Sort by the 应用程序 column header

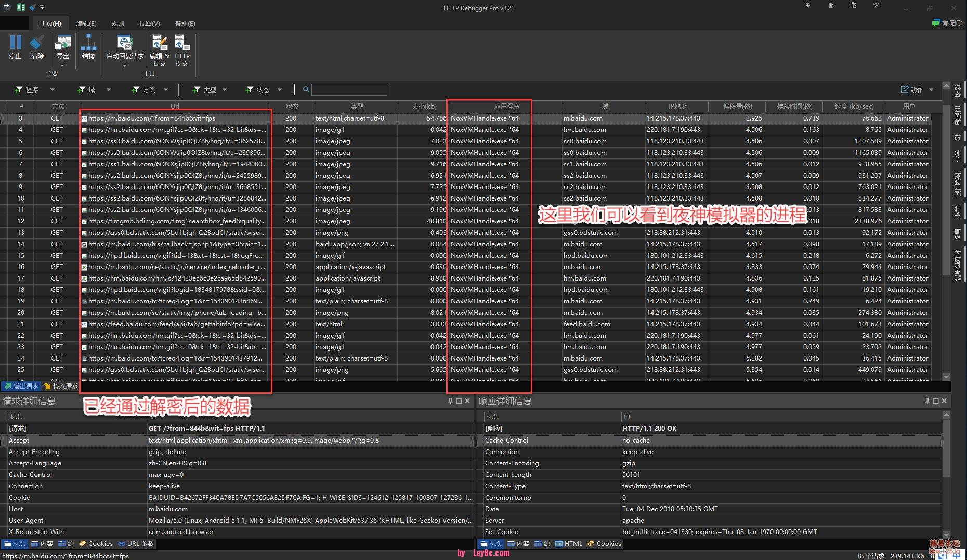click(506, 106)
